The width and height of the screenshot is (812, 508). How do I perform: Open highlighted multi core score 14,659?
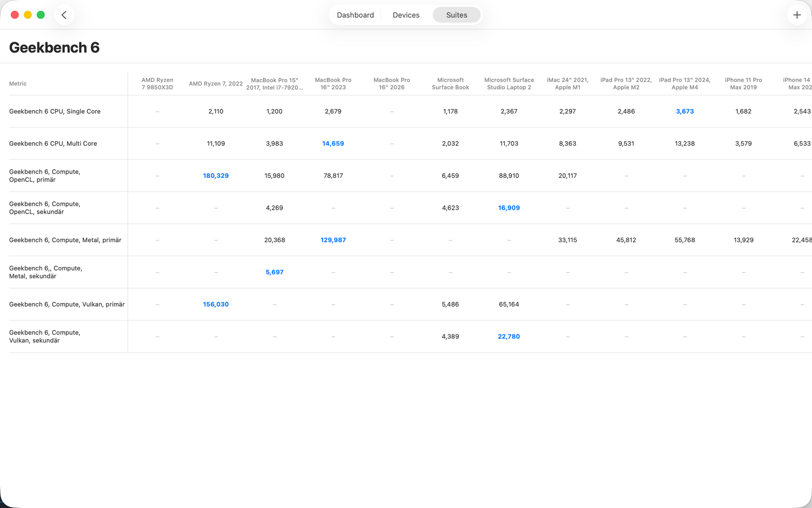click(333, 144)
